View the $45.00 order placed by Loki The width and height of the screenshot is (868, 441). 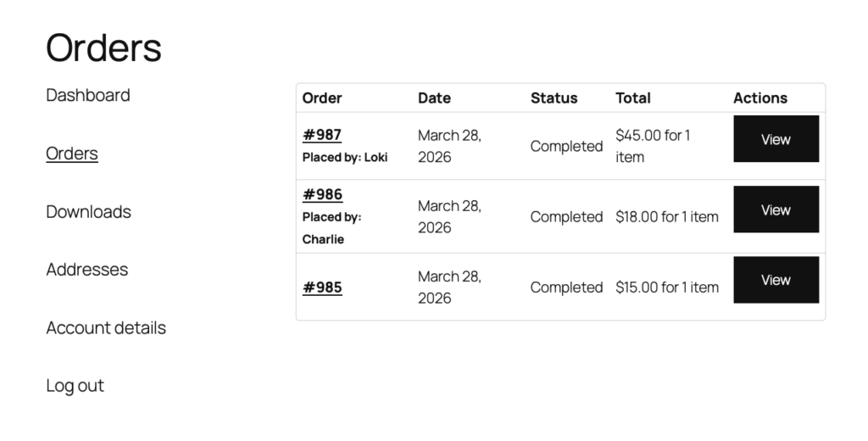pyautogui.click(x=776, y=139)
